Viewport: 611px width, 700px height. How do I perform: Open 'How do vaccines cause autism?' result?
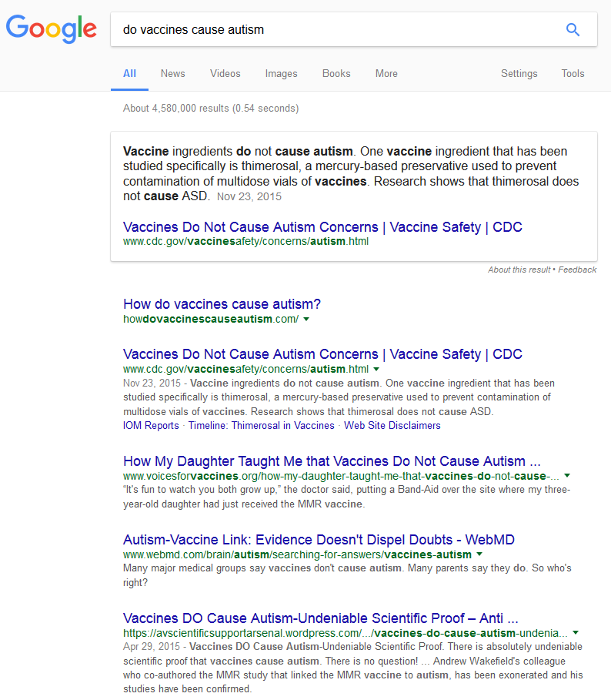tap(222, 304)
